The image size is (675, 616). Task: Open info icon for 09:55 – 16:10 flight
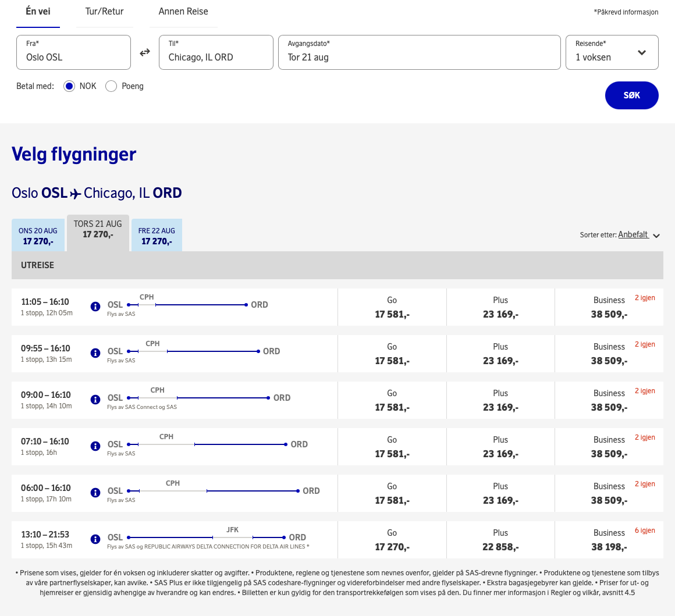(x=95, y=353)
